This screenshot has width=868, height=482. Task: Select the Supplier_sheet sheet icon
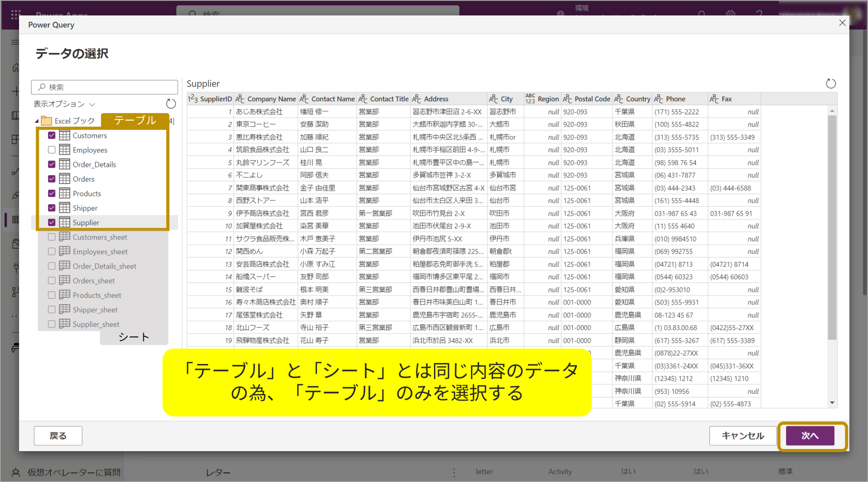coord(65,323)
